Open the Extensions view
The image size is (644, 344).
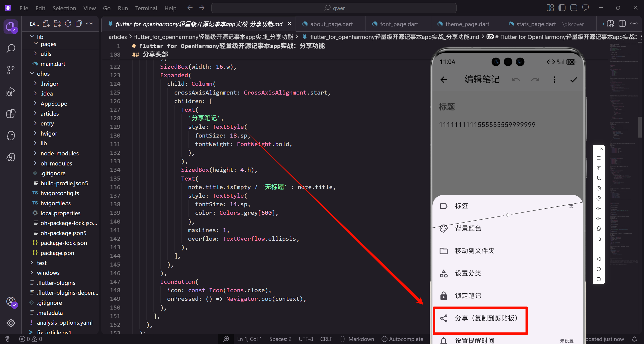11,114
